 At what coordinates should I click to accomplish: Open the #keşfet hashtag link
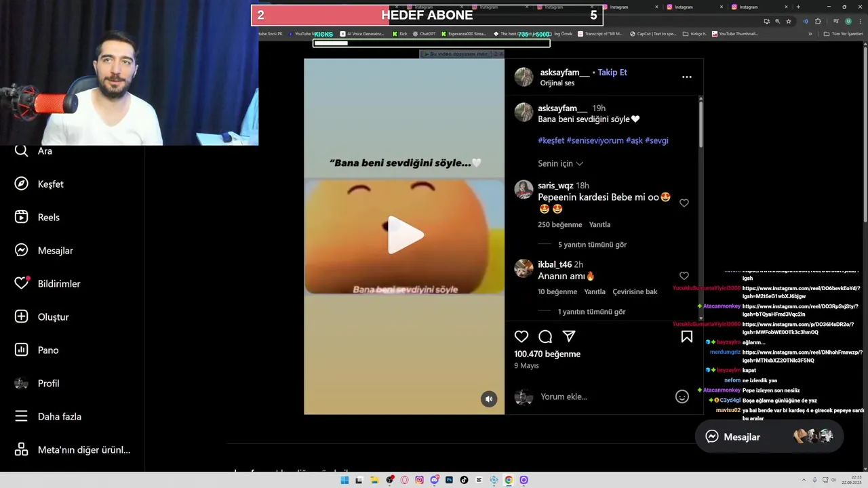click(x=551, y=140)
